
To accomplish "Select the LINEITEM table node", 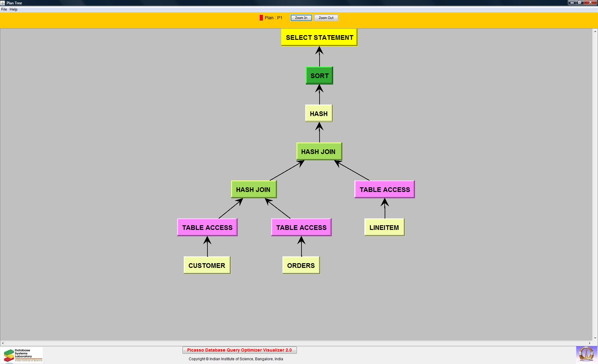I will 384,227.
